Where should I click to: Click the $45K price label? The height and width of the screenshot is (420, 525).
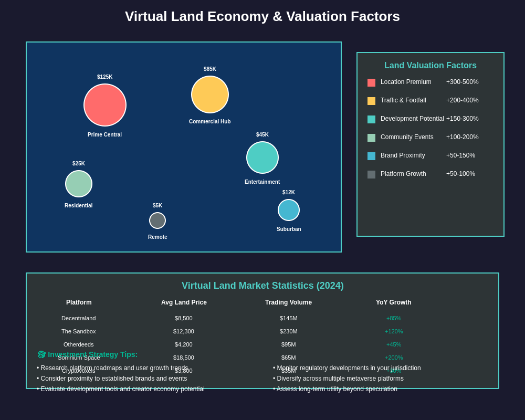262,134
